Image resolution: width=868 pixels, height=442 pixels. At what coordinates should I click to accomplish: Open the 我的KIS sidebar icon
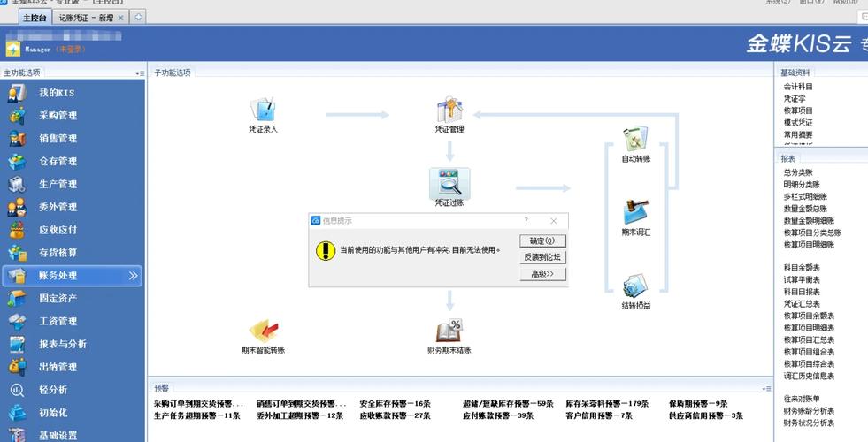coord(17,93)
